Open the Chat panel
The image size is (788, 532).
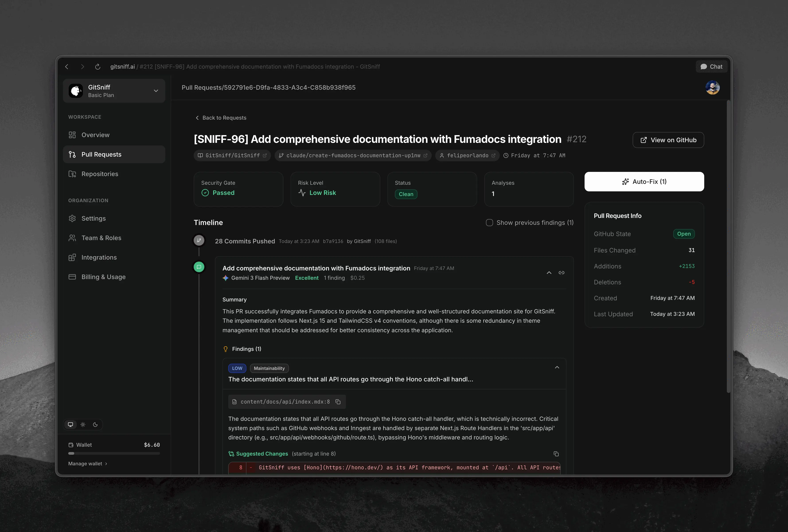[711, 66]
